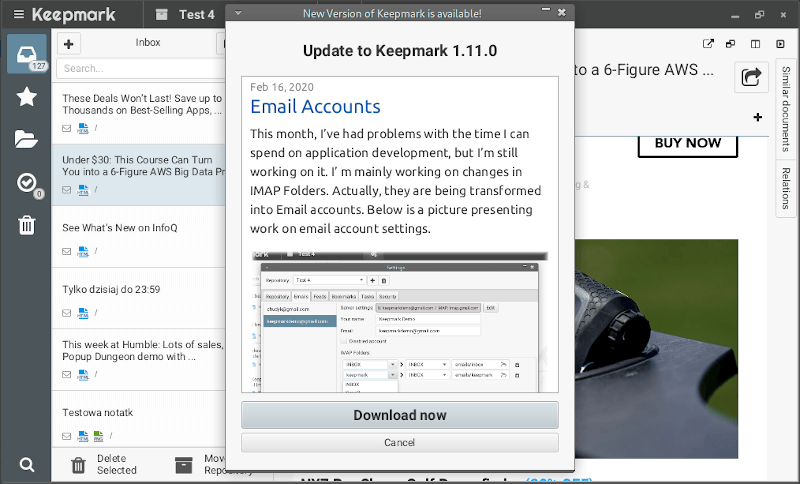Open document in external window icon
Viewport: 800px width, 484px height.
pos(709,44)
